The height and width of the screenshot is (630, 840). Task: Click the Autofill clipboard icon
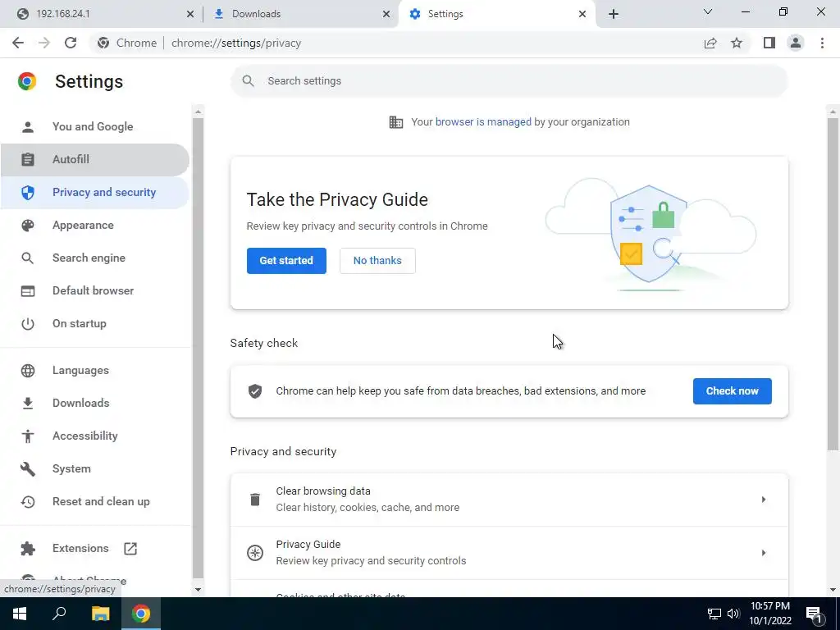27,159
